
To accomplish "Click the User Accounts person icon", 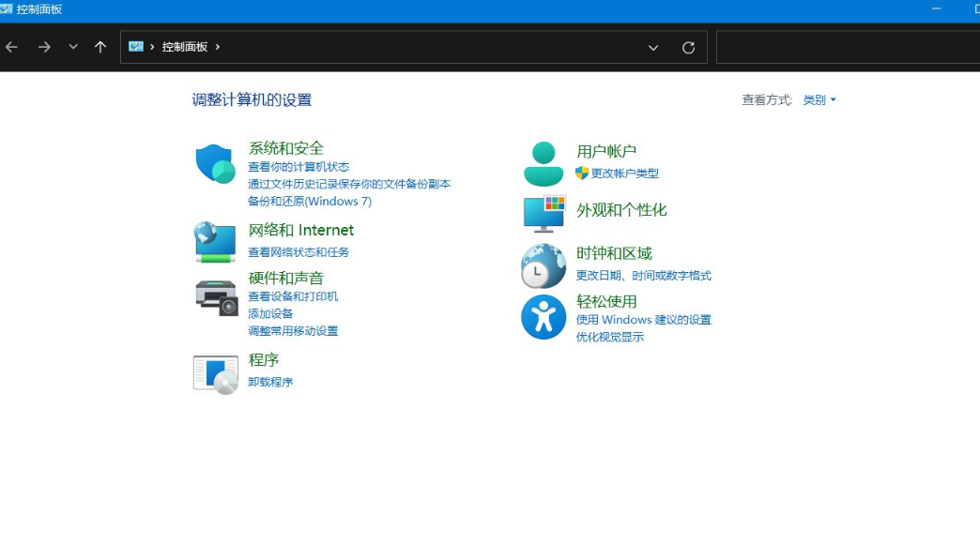I will 543,164.
